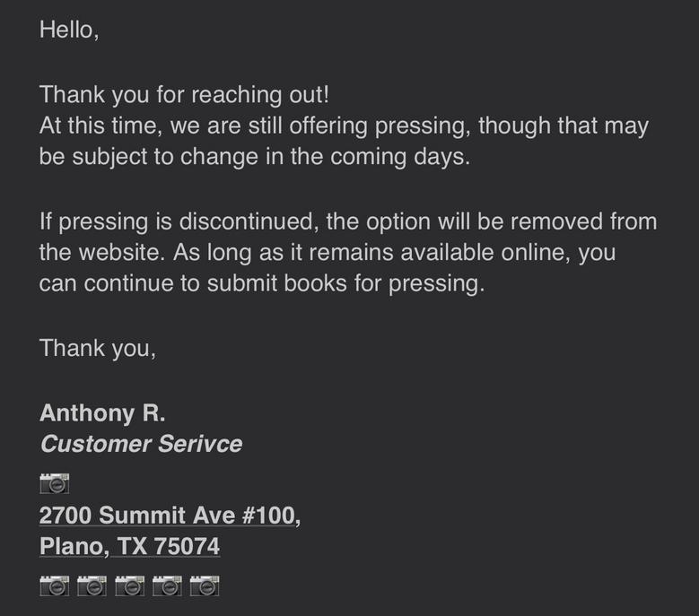Click the last camera icon in bottom row
Screen dimensions: 699x616
(x=205, y=586)
